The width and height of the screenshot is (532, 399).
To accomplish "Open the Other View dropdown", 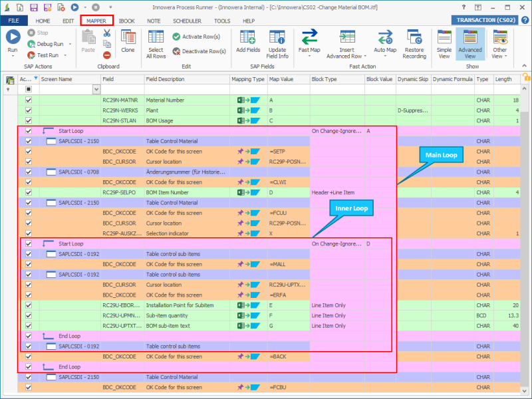I will click(x=499, y=56).
